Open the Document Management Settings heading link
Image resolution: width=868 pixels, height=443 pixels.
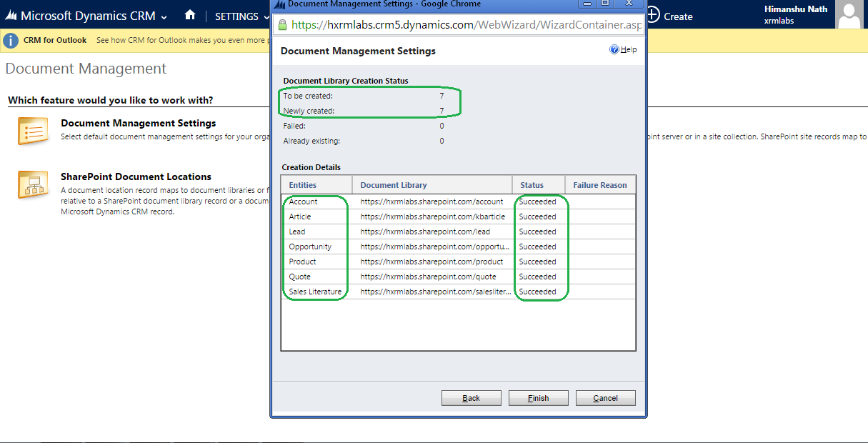139,123
